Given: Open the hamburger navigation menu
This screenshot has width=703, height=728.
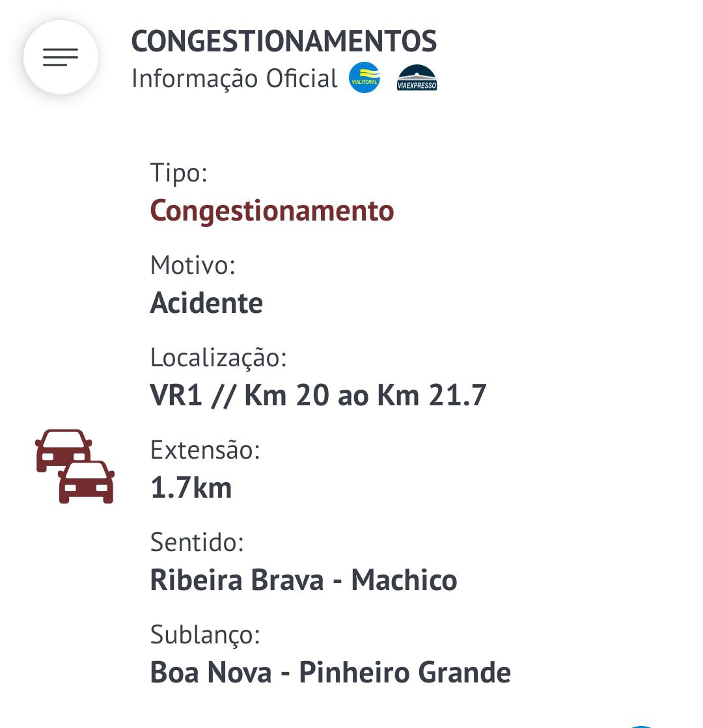Looking at the screenshot, I should point(61,57).
